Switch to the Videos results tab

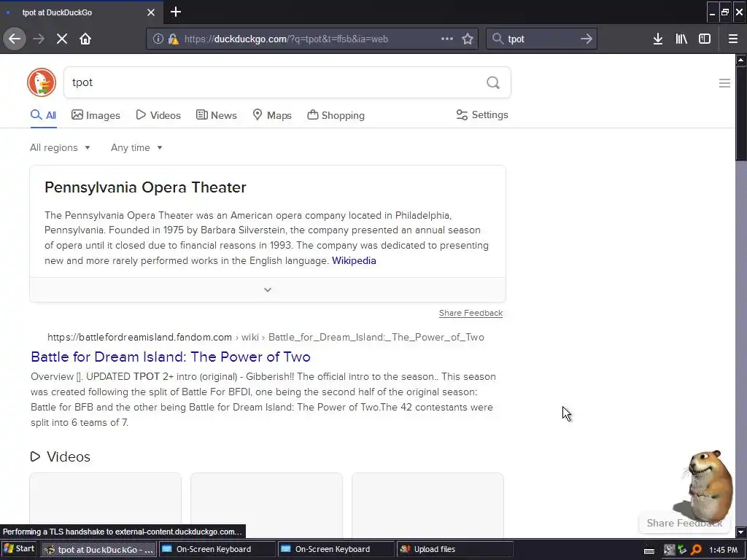click(x=158, y=115)
